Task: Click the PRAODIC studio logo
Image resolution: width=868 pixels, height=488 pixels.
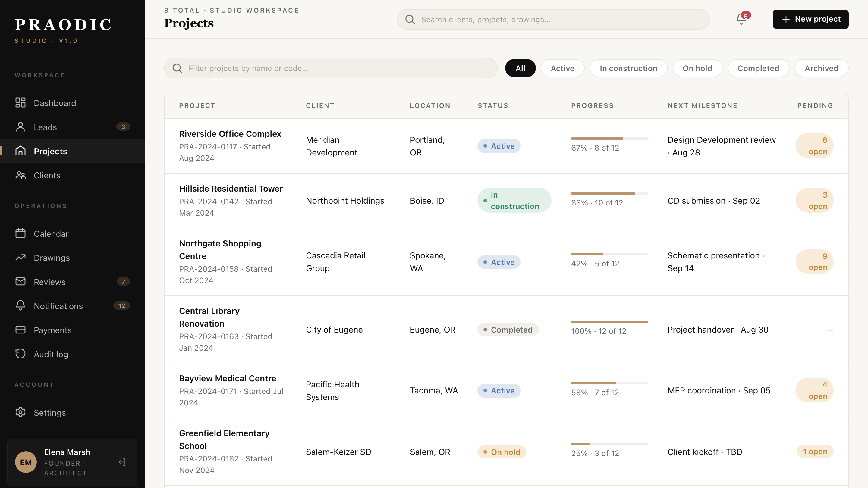Action: [63, 30]
